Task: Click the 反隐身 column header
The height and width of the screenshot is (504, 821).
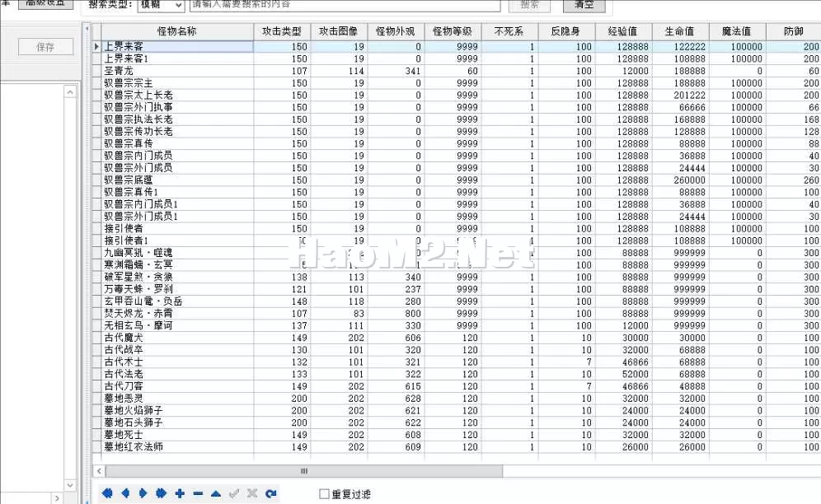Action: click(566, 31)
